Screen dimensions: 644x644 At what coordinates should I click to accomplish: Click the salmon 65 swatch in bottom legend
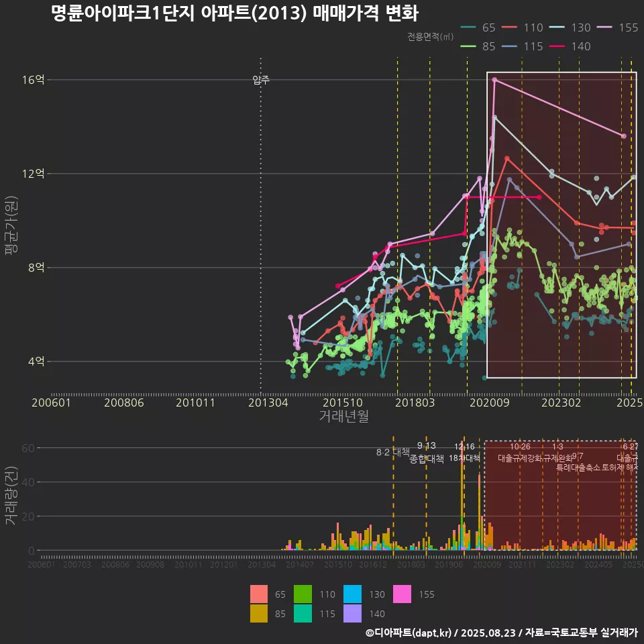(x=259, y=594)
